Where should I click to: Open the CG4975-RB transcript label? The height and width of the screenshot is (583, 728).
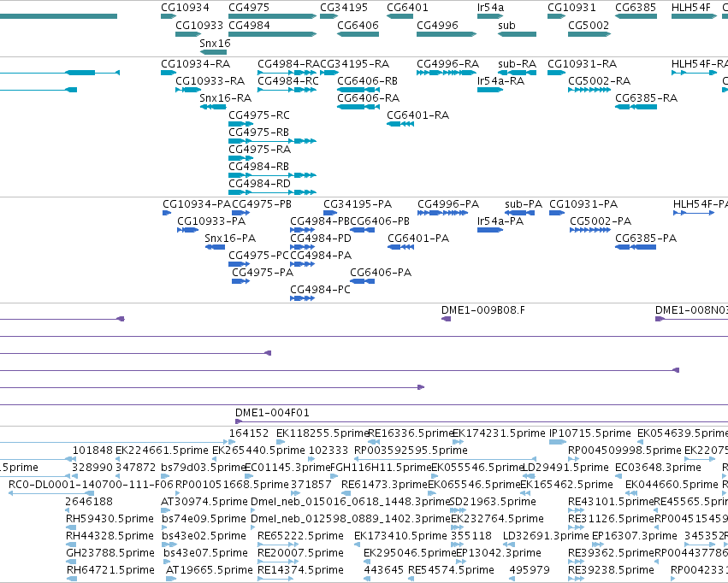258,132
